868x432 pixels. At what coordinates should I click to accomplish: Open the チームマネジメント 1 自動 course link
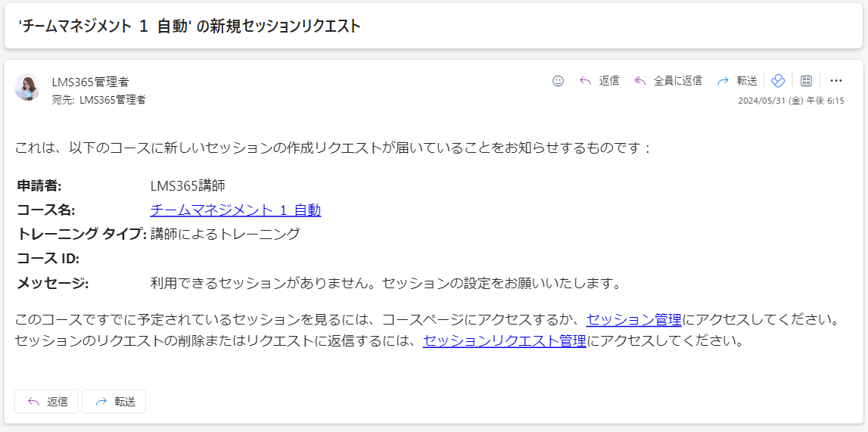[236, 210]
